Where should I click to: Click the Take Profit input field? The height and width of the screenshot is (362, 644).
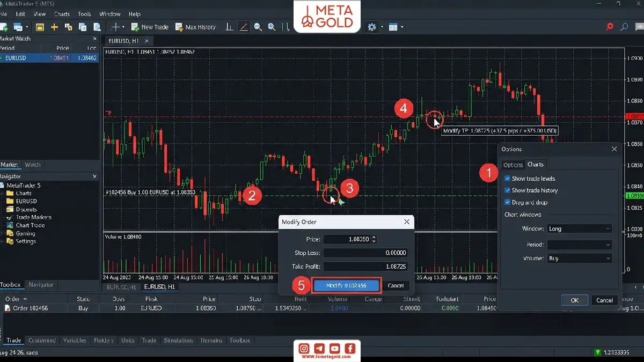pyautogui.click(x=365, y=266)
